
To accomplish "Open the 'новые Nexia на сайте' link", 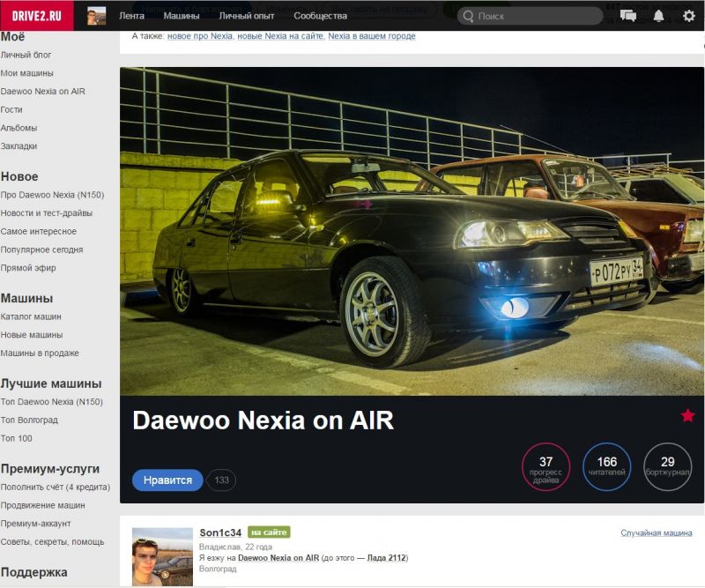I will click(280, 36).
